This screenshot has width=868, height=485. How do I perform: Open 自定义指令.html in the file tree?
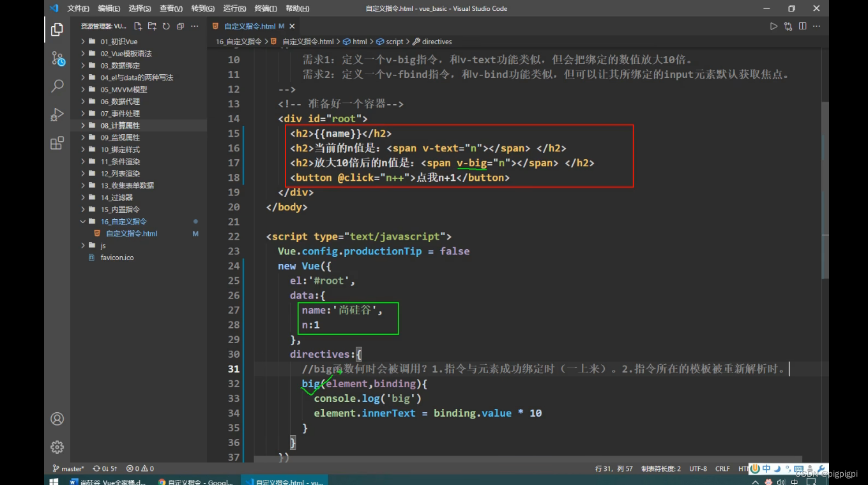[139, 233]
